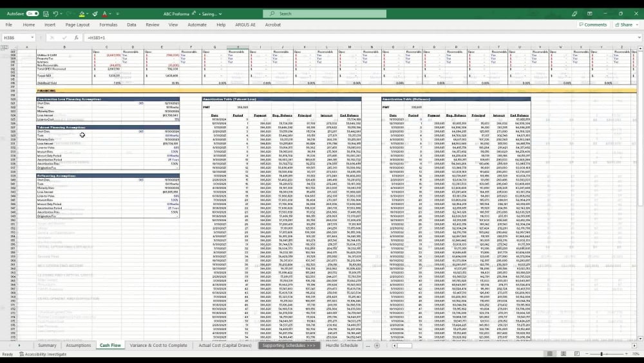This screenshot has width=644, height=363.
Task: Click the sheet tab scroll right arrow
Action: (x=19, y=346)
